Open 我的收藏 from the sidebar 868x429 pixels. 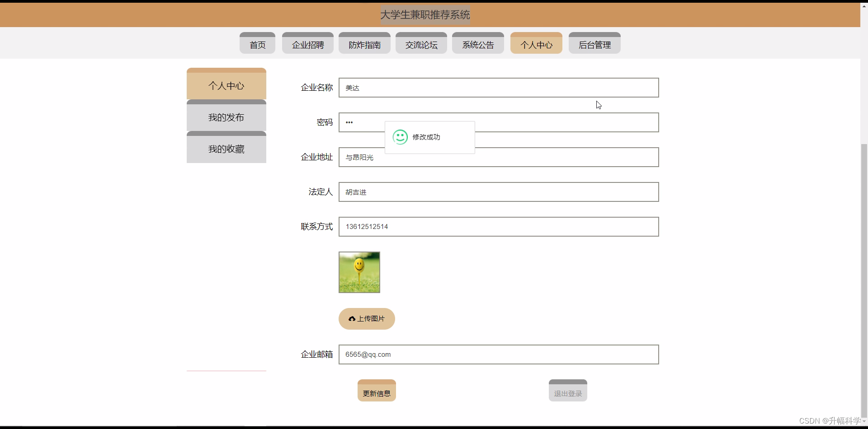click(x=226, y=149)
